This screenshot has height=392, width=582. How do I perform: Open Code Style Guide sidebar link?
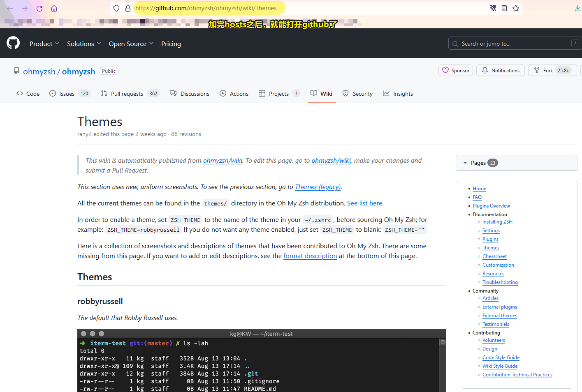point(501,357)
